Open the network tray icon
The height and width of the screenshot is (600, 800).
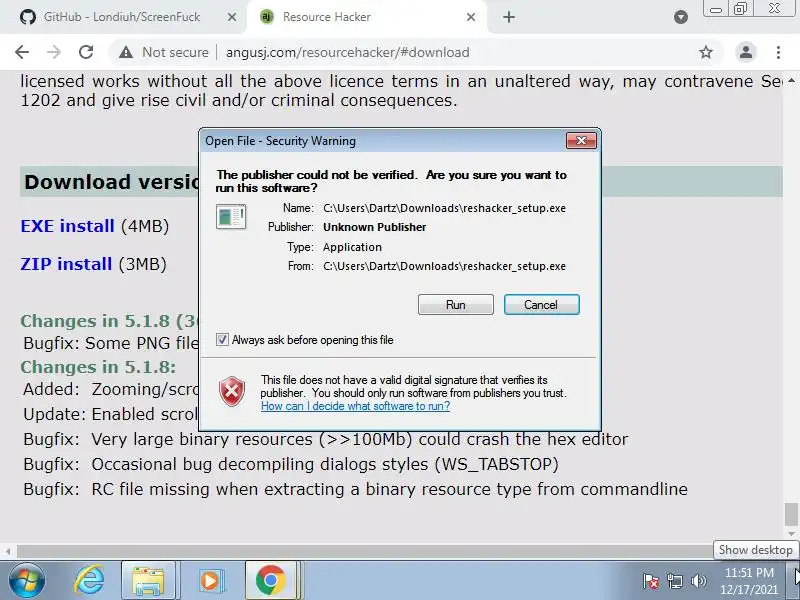(675, 581)
